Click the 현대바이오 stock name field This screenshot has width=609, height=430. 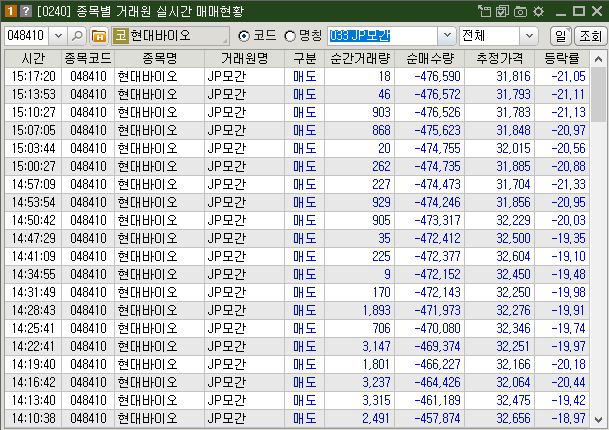[x=171, y=36]
